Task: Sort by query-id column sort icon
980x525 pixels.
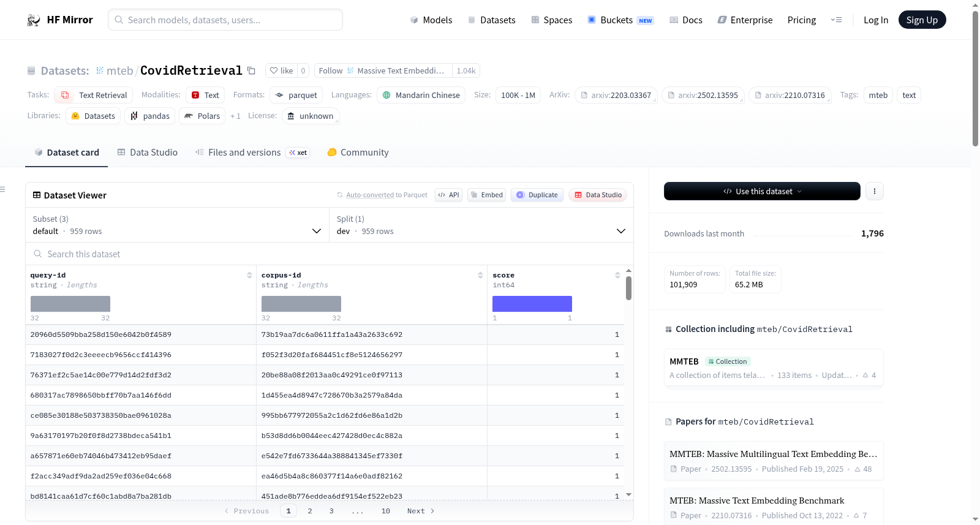Action: [249, 275]
